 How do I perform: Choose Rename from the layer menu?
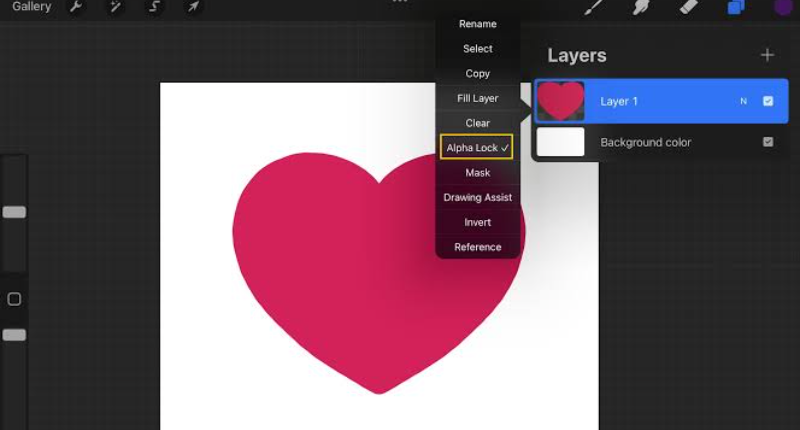[477, 24]
